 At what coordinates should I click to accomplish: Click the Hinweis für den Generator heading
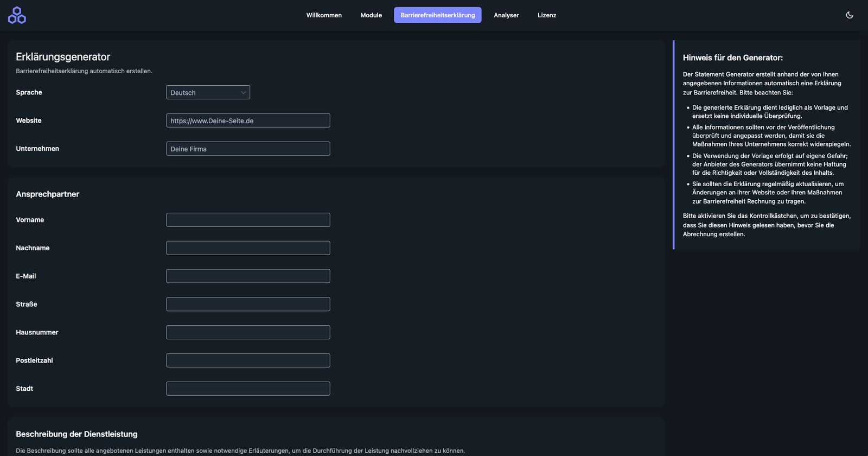coord(732,58)
